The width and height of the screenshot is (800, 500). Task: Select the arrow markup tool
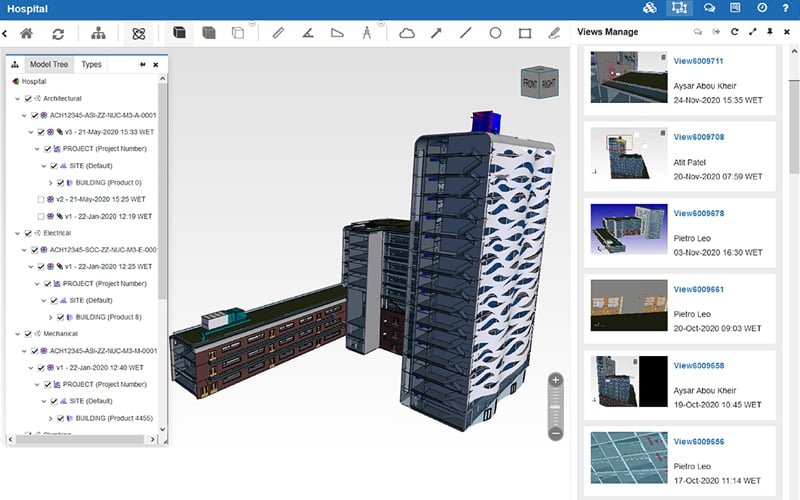[x=436, y=33]
